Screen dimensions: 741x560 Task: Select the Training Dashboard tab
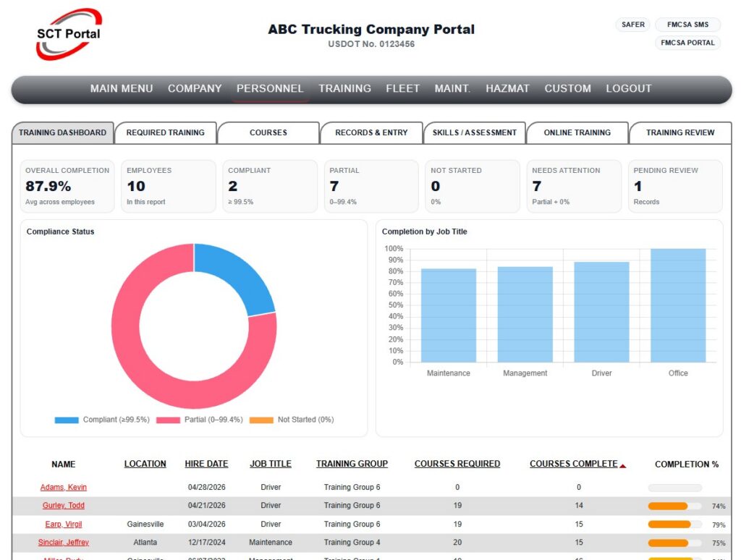[x=63, y=133]
